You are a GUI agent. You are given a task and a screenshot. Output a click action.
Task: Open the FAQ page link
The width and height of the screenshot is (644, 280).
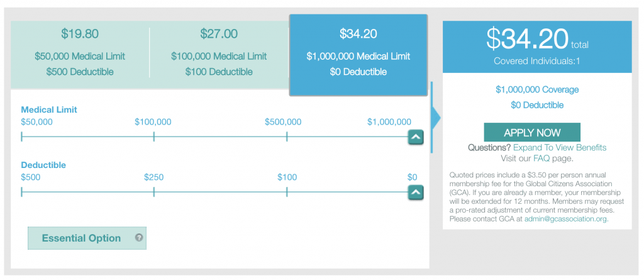coord(541,159)
